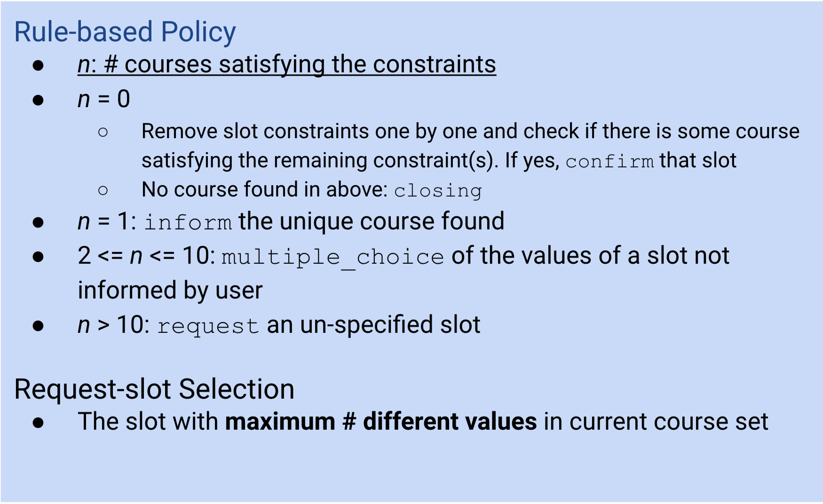Click the text 'informed by user'
Screen dimensions: 823x504
click(170, 290)
